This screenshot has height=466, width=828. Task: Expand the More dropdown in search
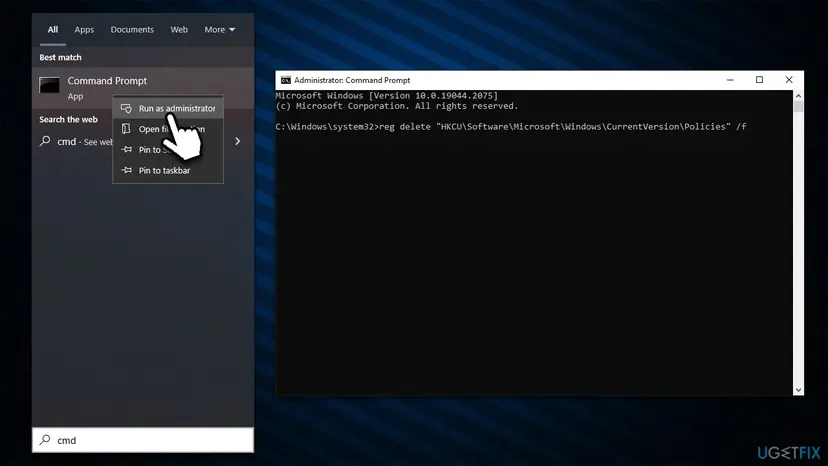(220, 30)
